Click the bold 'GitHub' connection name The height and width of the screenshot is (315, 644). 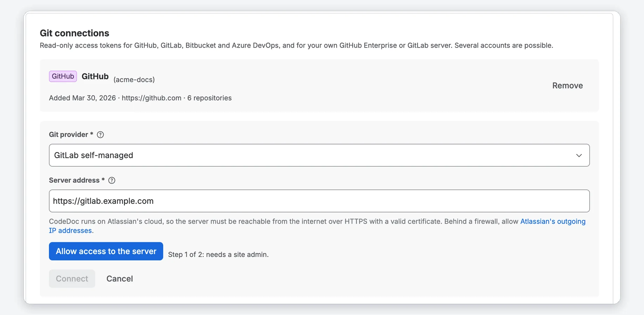[95, 76]
